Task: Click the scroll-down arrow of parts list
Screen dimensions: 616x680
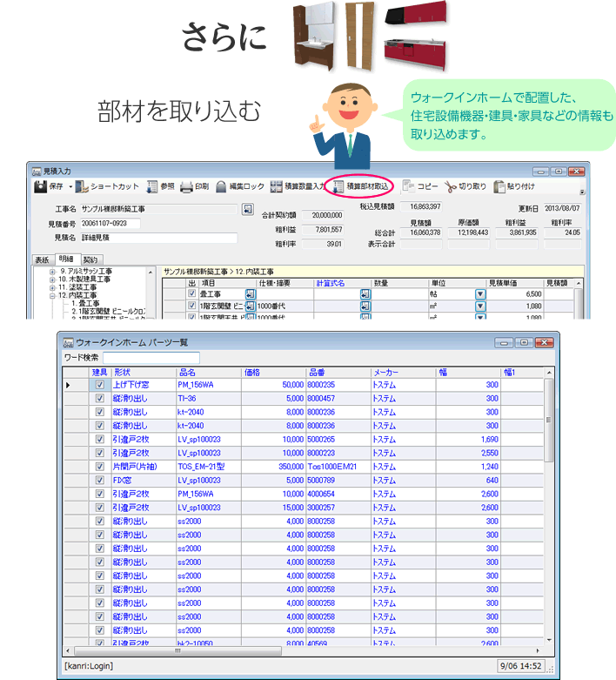Action: click(549, 640)
